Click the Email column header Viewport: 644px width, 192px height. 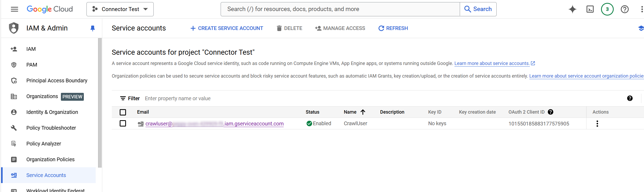coord(143,112)
